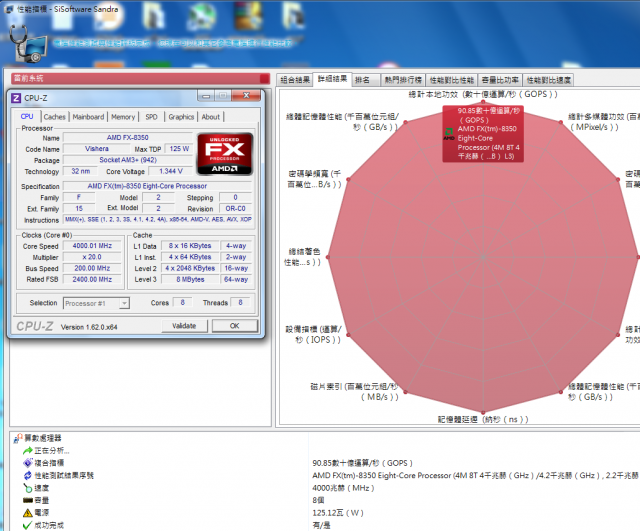Click the Technology value 32 nm

pos(81,171)
